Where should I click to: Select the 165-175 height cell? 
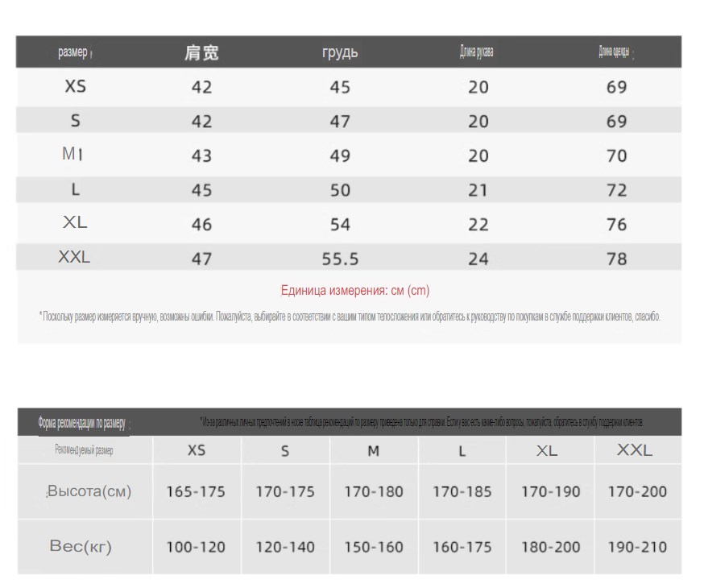point(196,492)
